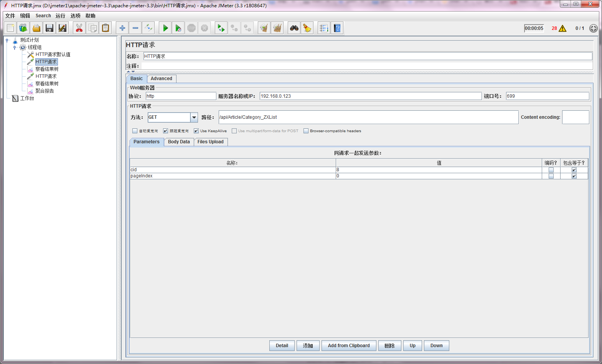Click the server name or IP field
The height and width of the screenshot is (364, 602).
[x=371, y=96]
